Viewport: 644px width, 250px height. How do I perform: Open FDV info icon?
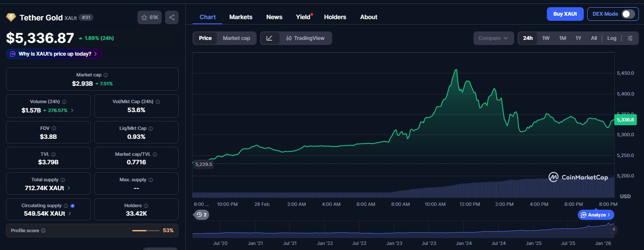54,128
